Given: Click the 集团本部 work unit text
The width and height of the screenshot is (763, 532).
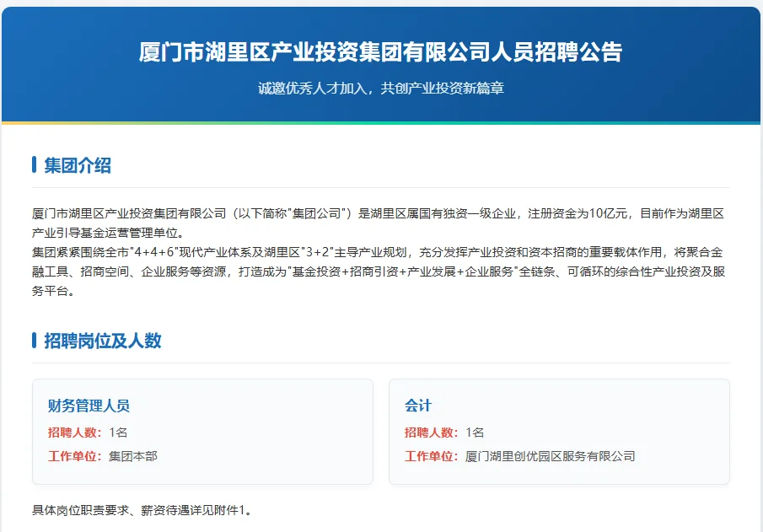Looking at the screenshot, I should [133, 456].
